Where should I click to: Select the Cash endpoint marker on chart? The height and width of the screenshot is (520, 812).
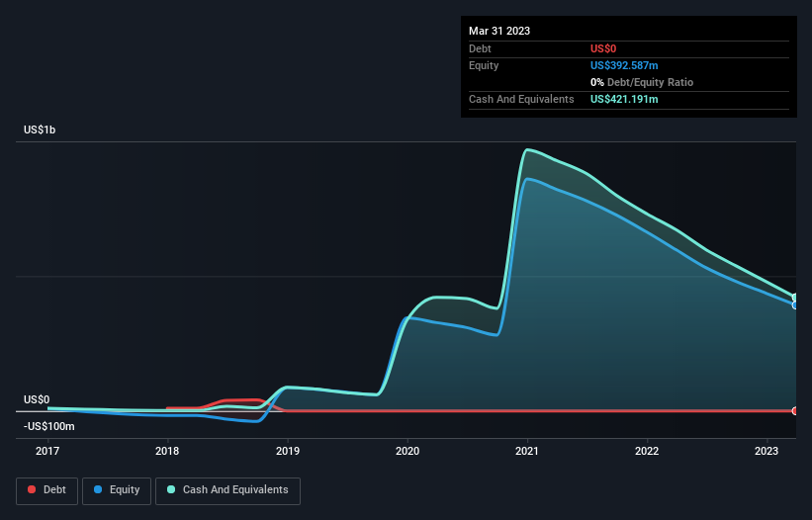(x=794, y=297)
